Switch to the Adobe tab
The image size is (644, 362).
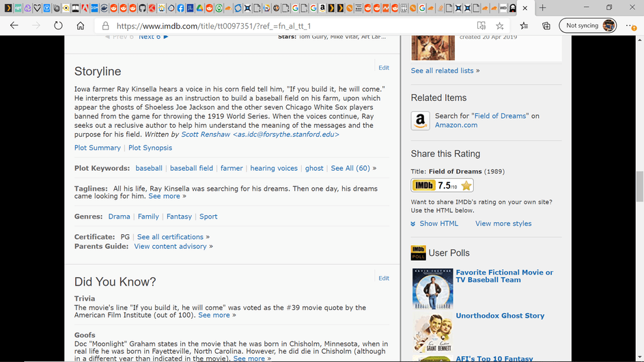(85, 8)
